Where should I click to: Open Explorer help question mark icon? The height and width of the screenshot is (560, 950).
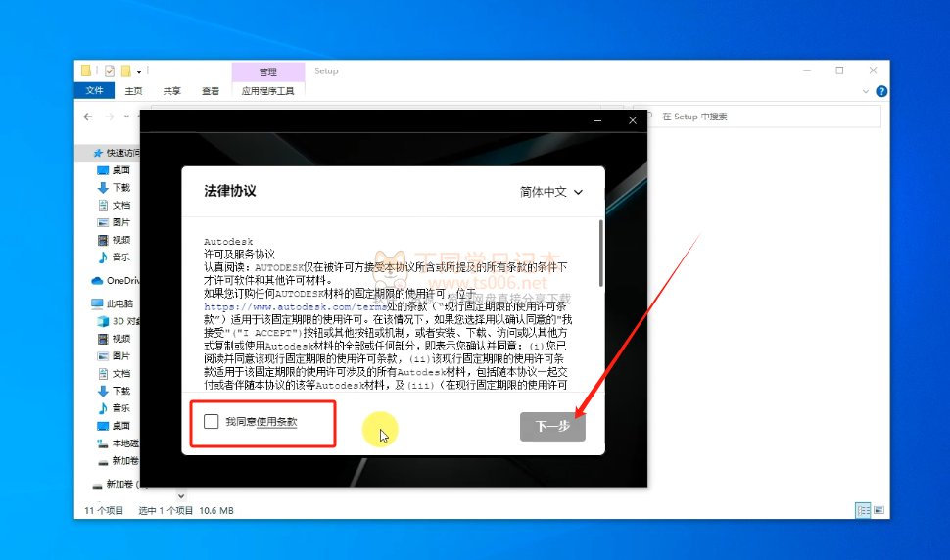881,91
